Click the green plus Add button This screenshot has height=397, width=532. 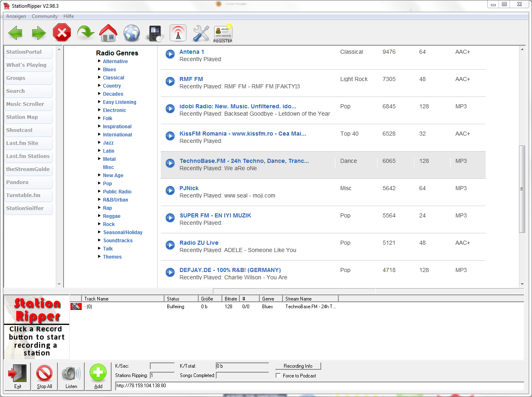coord(98,376)
